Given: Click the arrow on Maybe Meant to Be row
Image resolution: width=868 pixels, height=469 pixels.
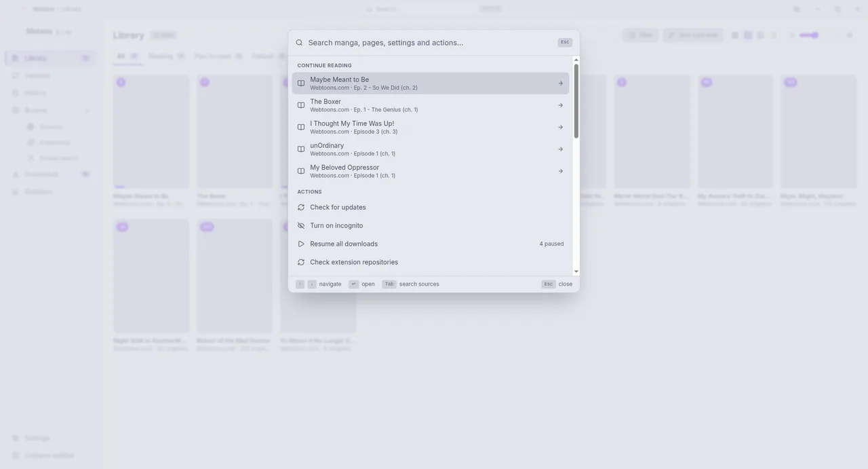Looking at the screenshot, I should tap(560, 83).
